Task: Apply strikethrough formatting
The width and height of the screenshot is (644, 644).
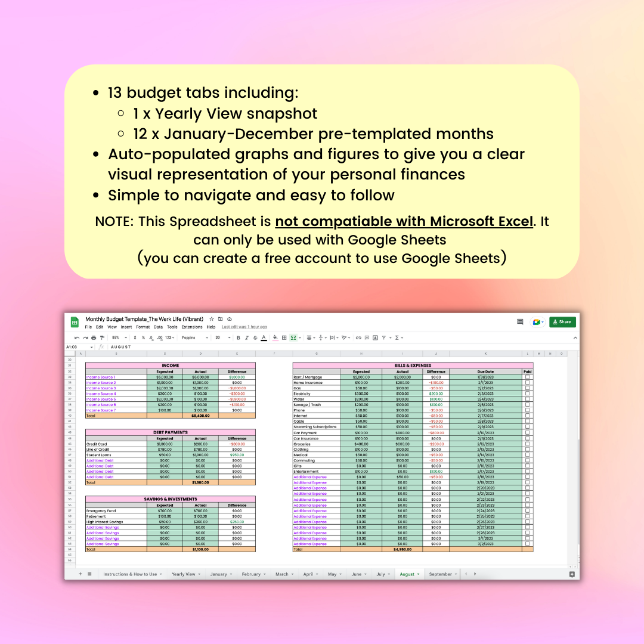Action: coord(255,338)
